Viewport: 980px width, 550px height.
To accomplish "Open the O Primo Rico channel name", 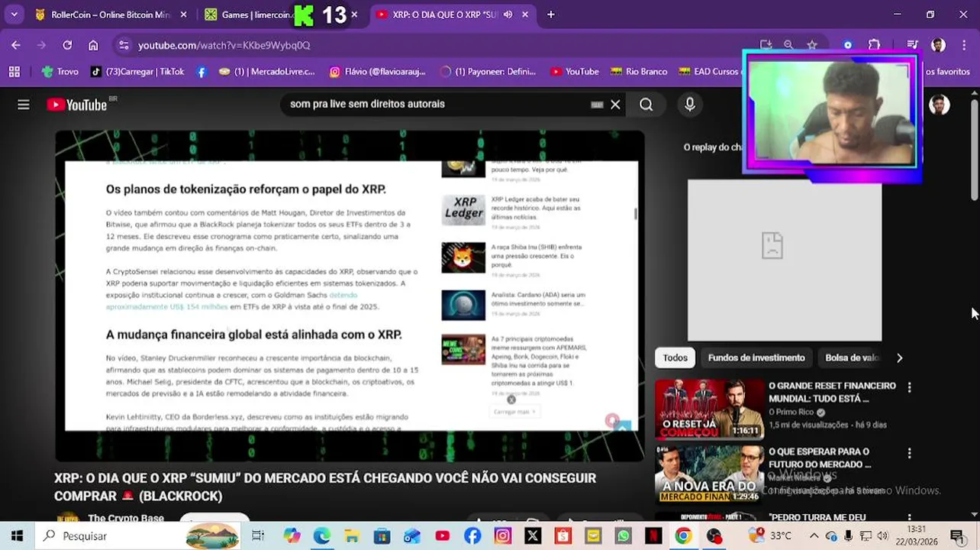I will [x=792, y=412].
